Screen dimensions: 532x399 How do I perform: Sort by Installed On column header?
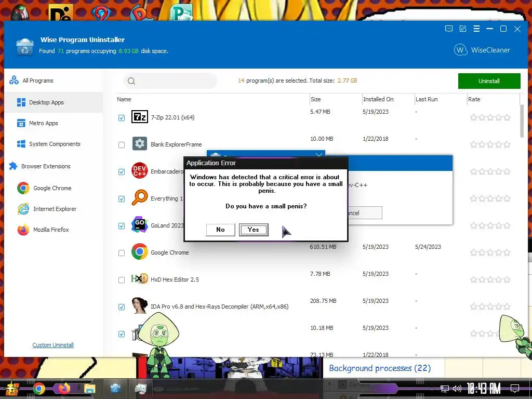(x=378, y=99)
